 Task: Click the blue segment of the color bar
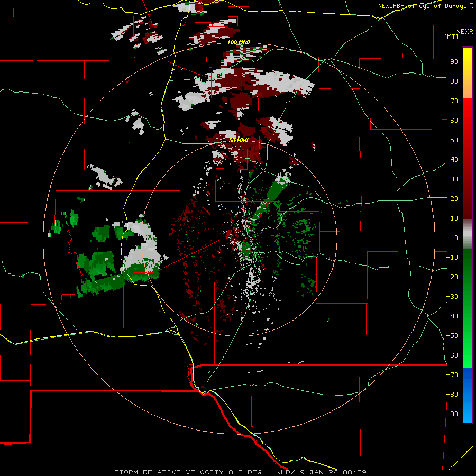pos(467,396)
